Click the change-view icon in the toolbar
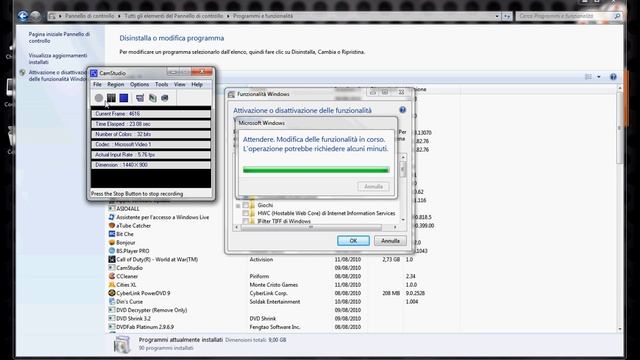 coord(588,77)
